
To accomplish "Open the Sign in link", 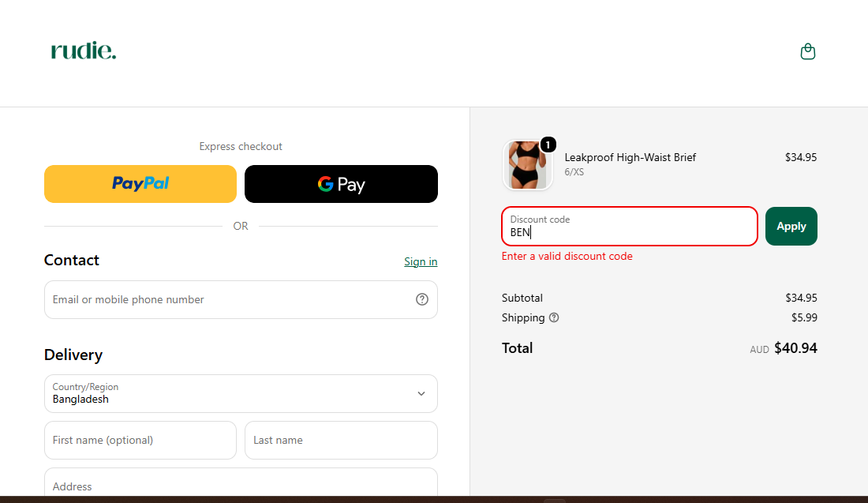I will click(421, 261).
